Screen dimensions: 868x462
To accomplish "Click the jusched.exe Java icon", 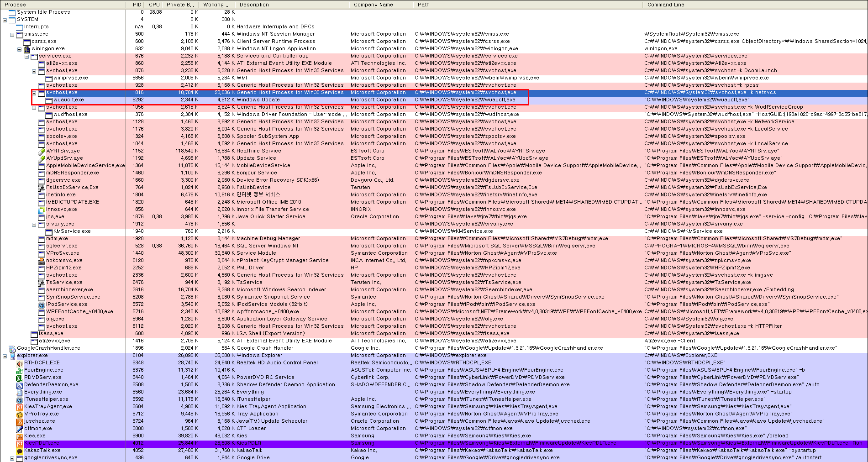I will coord(20,421).
